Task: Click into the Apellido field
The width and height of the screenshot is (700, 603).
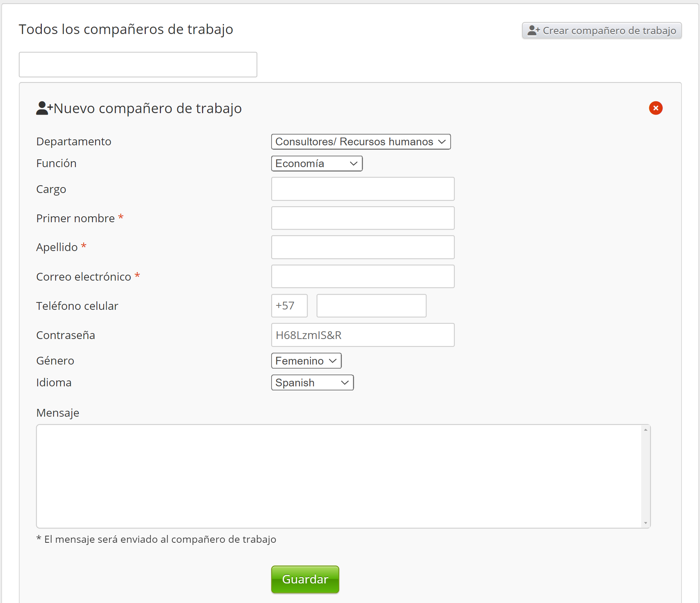Action: 363,247
